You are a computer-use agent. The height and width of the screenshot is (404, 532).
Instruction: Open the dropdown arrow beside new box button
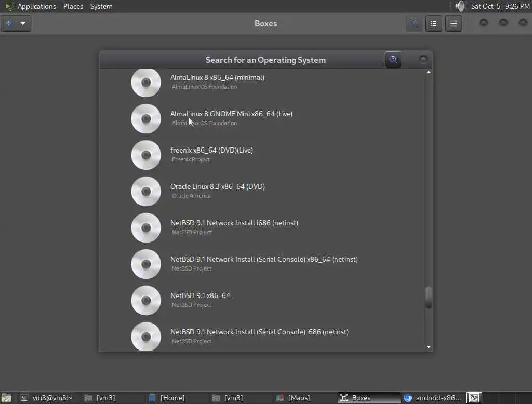(x=23, y=23)
